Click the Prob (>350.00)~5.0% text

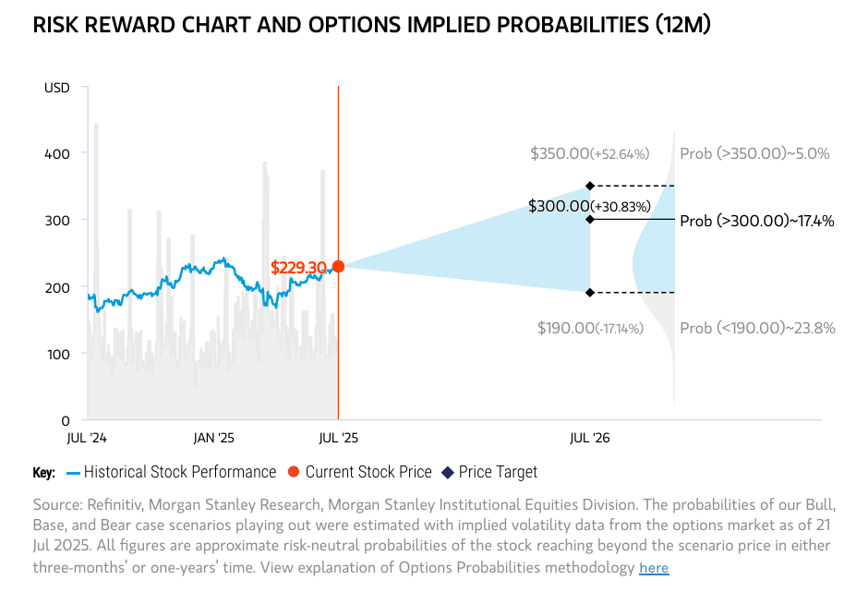754,153
